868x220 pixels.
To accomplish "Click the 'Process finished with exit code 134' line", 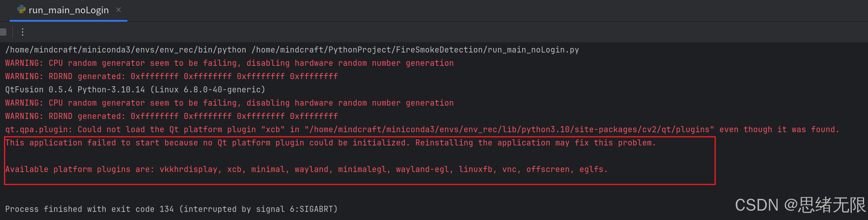I will pyautogui.click(x=171, y=209).
